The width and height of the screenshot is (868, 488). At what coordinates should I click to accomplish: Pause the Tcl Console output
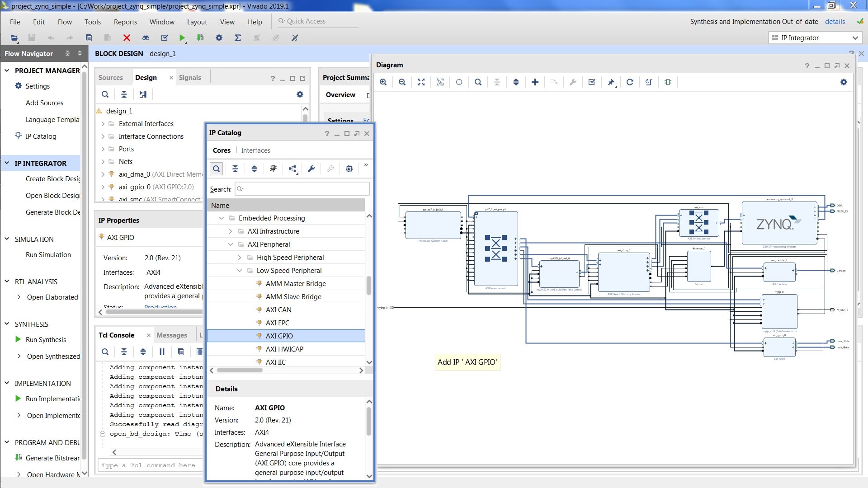pos(162,352)
